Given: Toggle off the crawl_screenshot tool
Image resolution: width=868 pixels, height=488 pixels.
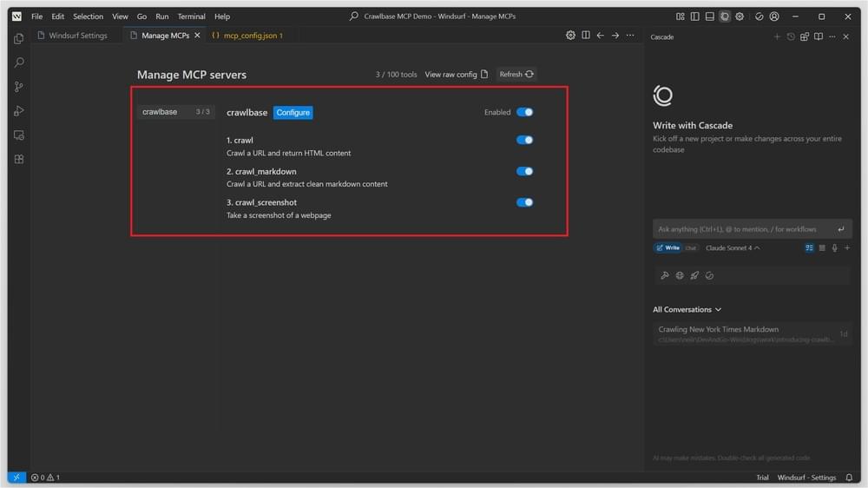Looking at the screenshot, I should click(524, 202).
